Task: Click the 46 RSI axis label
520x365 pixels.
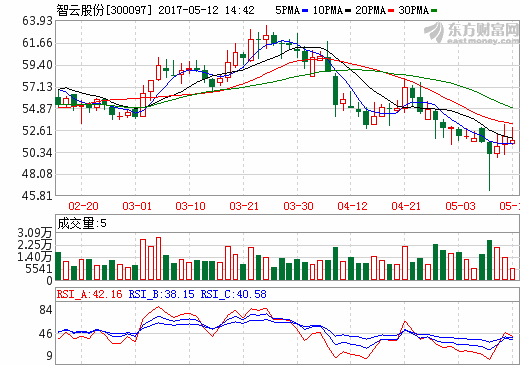Action: coord(46,334)
